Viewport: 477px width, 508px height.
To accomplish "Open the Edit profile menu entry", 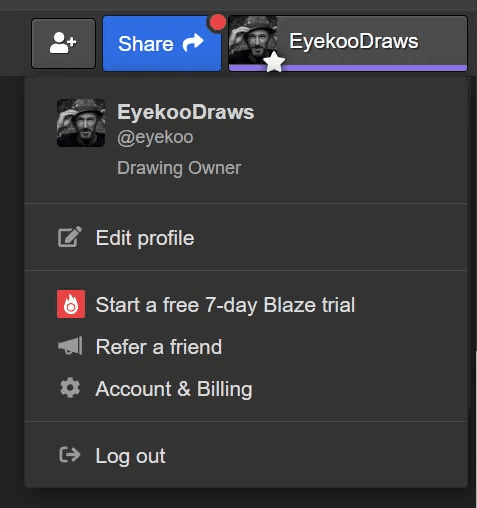I will (x=246, y=237).
